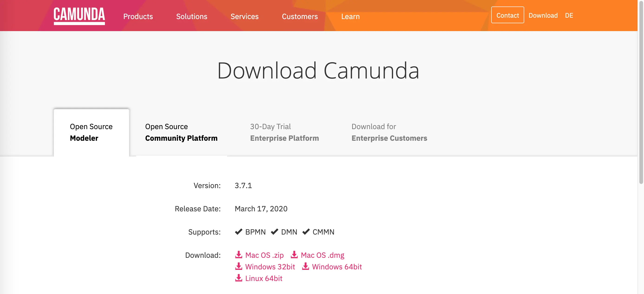Open the Linux 64bit download link
Viewport: 644px width, 294px height.
[264, 278]
